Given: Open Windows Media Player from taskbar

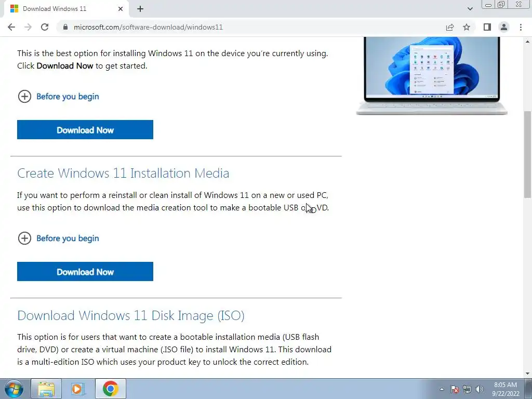Looking at the screenshot, I should (78, 389).
